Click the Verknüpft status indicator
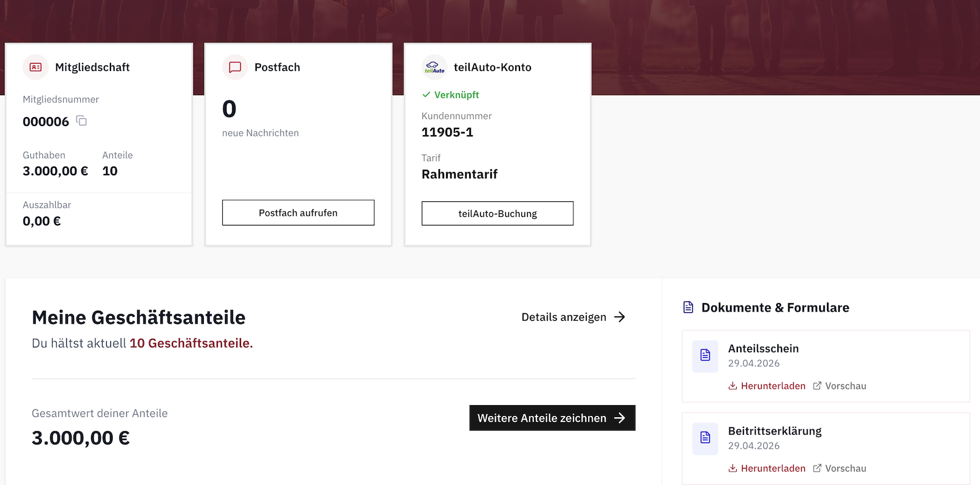 (451, 95)
